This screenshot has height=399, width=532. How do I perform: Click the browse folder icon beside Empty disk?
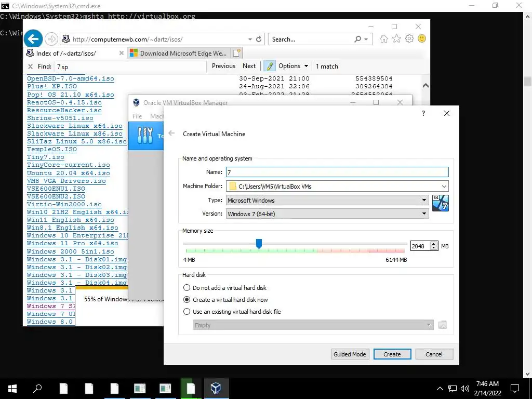click(x=442, y=325)
